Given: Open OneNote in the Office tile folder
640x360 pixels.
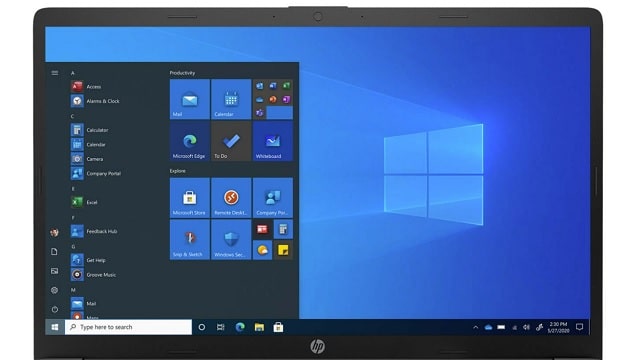Looking at the screenshot, I should click(x=287, y=99).
